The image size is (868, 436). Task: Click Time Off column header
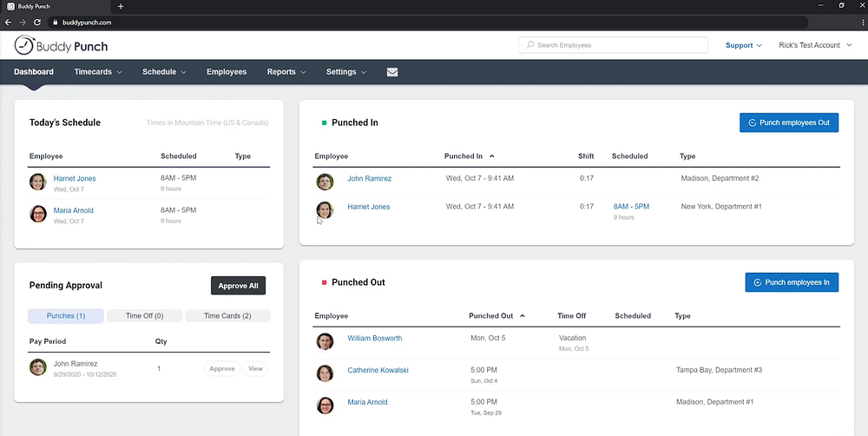click(x=571, y=316)
